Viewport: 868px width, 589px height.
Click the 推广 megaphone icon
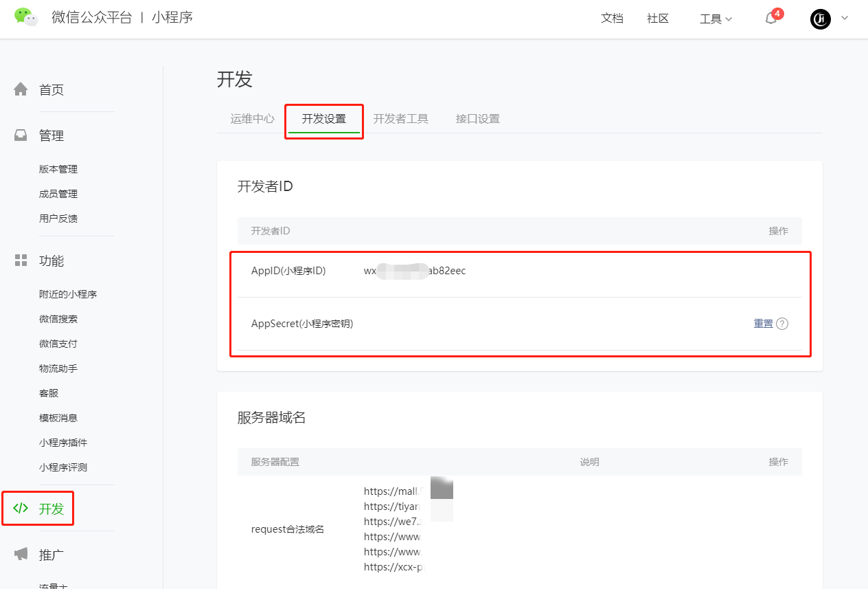coord(21,554)
